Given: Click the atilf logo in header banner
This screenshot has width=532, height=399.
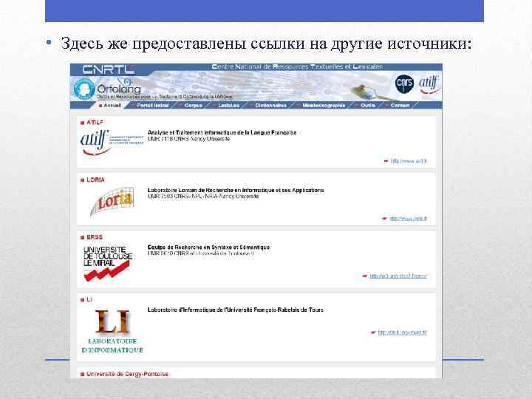Looking at the screenshot, I should [x=429, y=85].
